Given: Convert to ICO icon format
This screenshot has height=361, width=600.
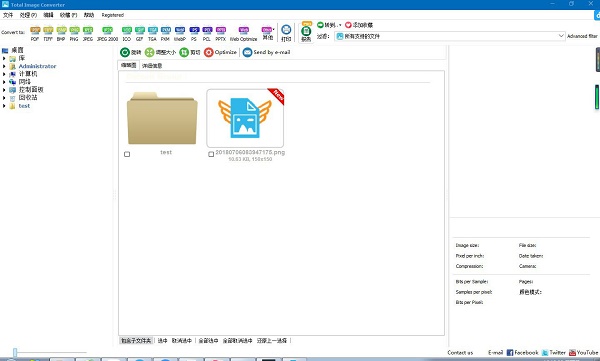Looking at the screenshot, I should (x=127, y=33).
